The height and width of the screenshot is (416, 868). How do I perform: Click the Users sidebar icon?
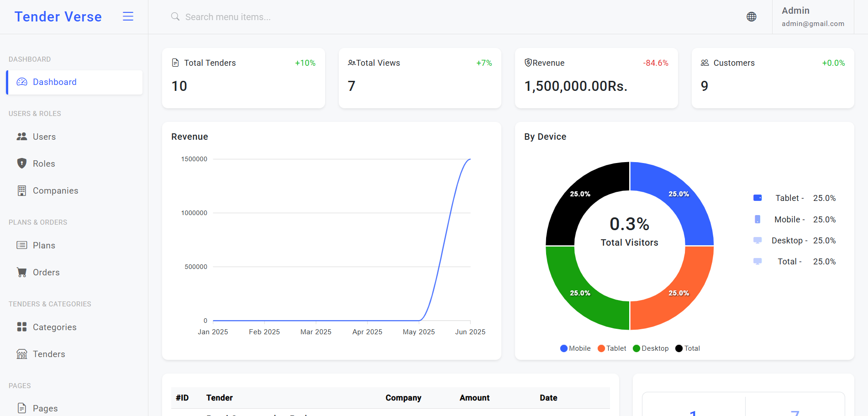(22, 137)
